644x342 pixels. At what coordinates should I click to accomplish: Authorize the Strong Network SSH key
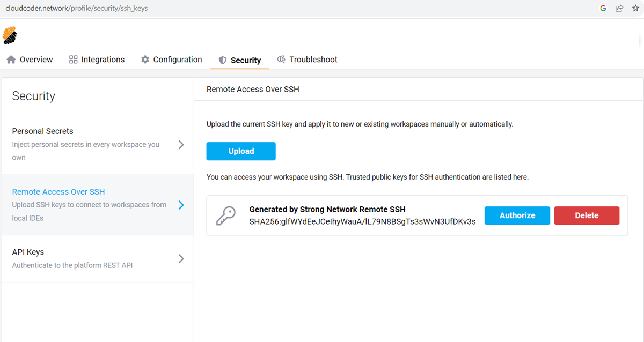pyautogui.click(x=517, y=215)
